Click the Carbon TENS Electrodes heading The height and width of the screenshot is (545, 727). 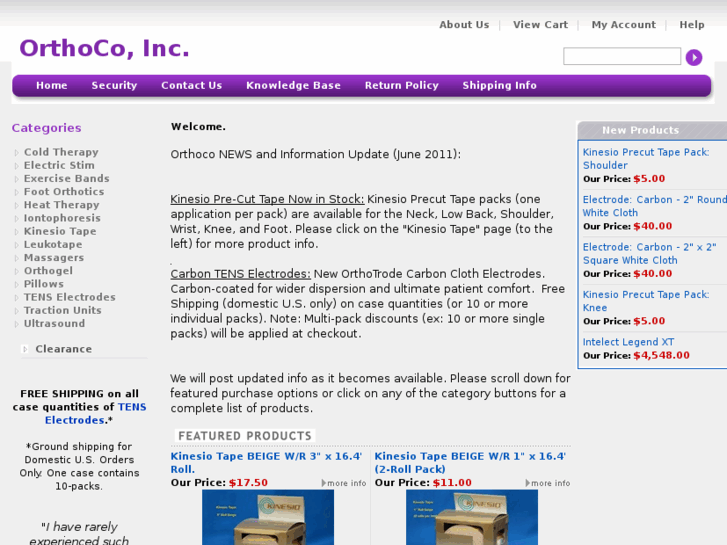(x=240, y=274)
